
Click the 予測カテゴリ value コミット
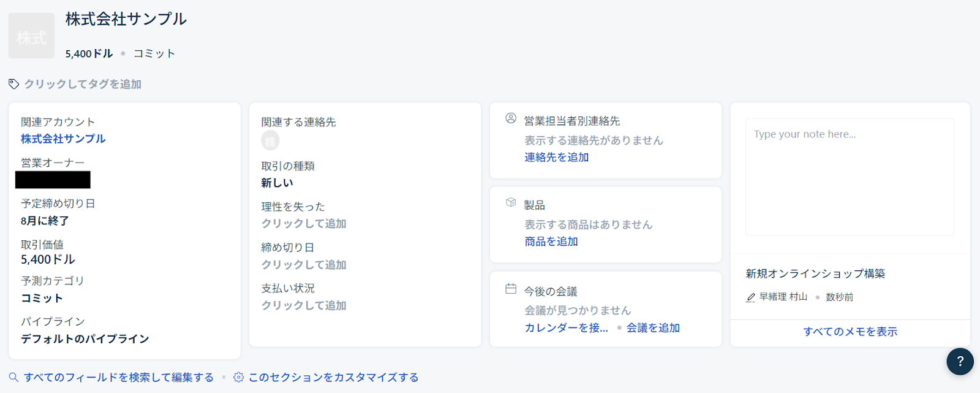click(42, 299)
